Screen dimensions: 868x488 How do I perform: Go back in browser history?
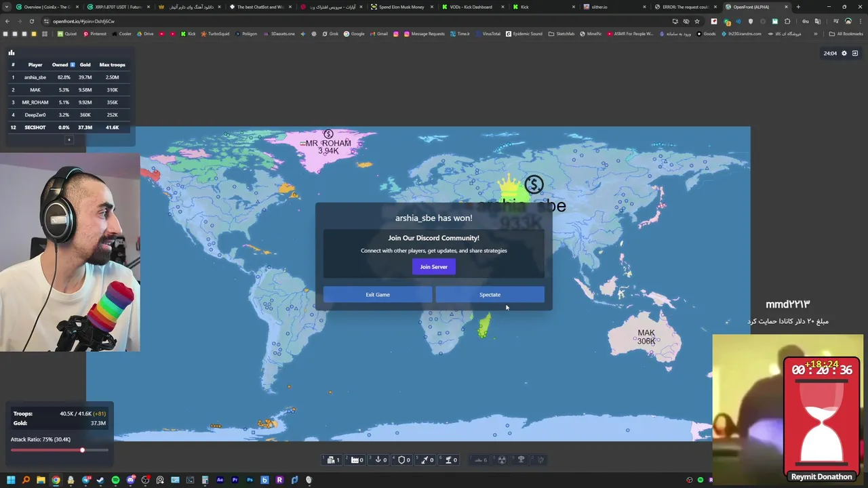(x=7, y=21)
